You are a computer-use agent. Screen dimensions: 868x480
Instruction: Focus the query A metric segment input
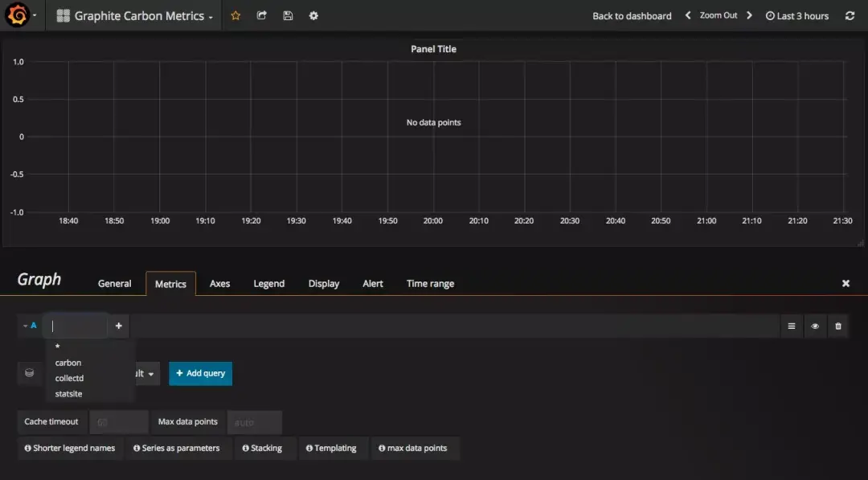[76, 326]
